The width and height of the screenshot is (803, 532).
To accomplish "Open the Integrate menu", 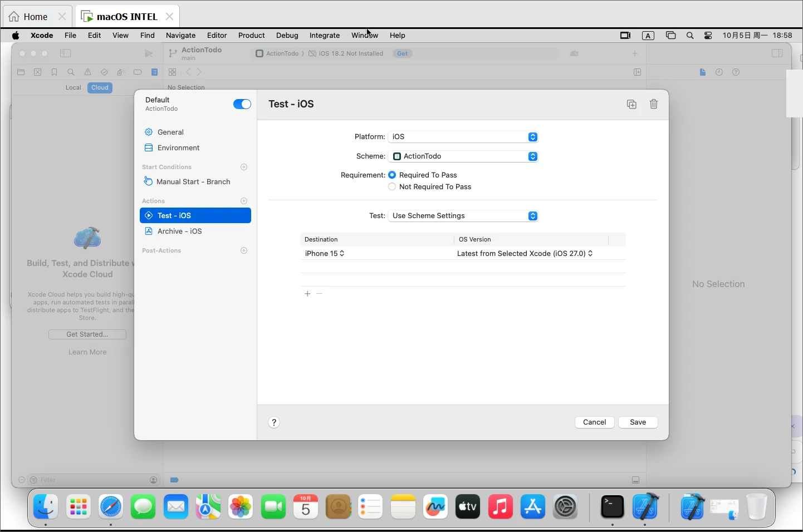I will 325,36.
